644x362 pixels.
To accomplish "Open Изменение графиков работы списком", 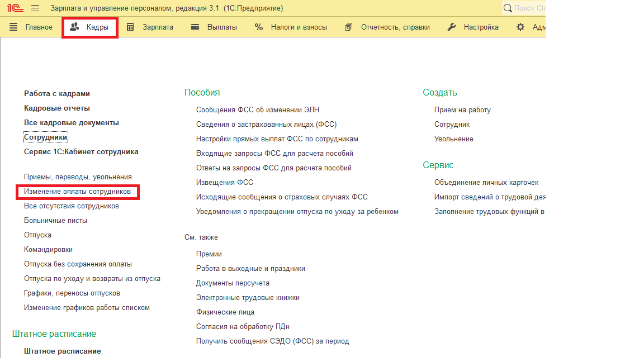I will coord(87,308).
